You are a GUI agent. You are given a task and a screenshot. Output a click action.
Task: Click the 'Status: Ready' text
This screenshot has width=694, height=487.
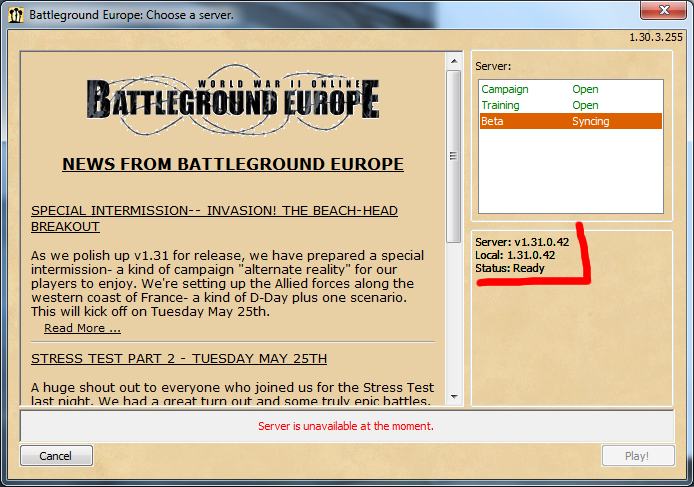pyautogui.click(x=509, y=268)
